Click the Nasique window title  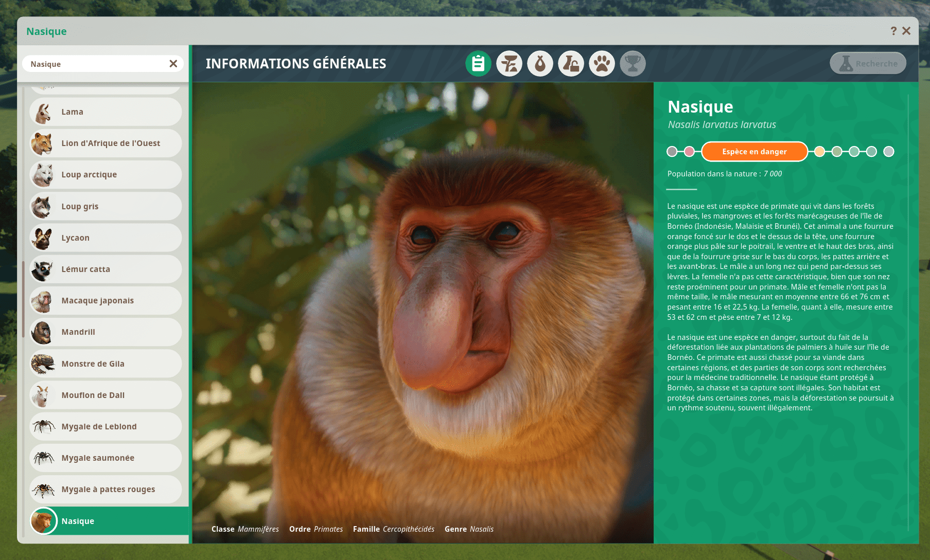click(x=46, y=31)
